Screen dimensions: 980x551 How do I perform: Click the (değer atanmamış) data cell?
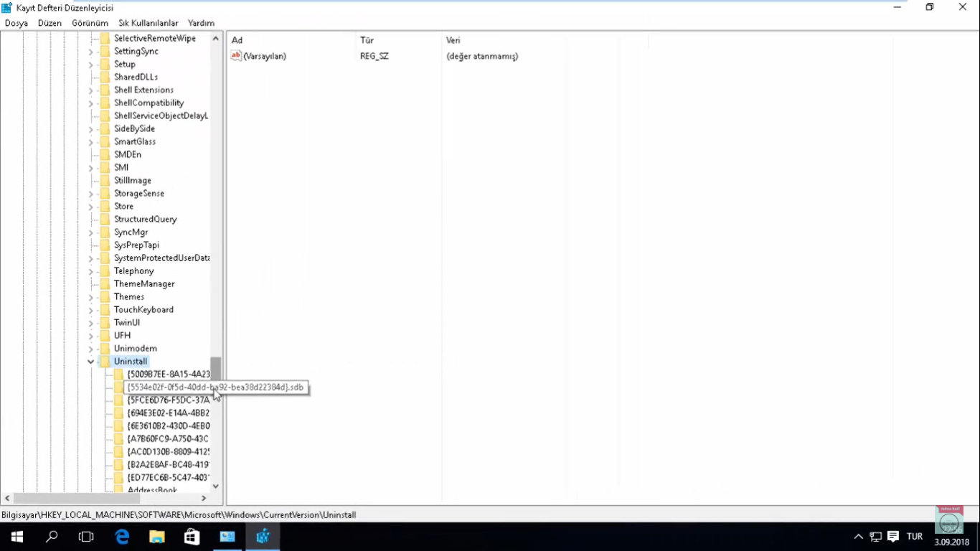coord(482,56)
